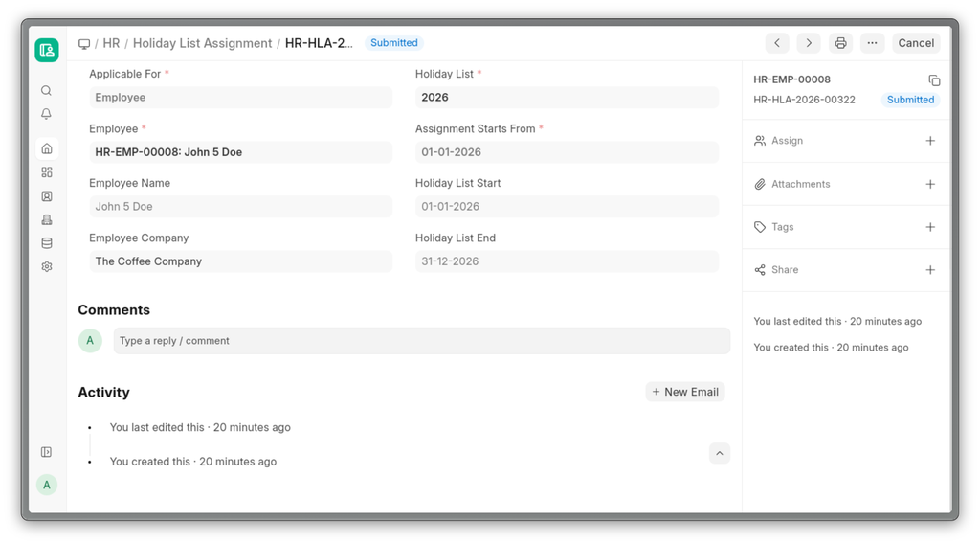This screenshot has width=980, height=544.
Task: Copy document ID HR-EMP-00008 to clipboard
Action: click(x=934, y=80)
